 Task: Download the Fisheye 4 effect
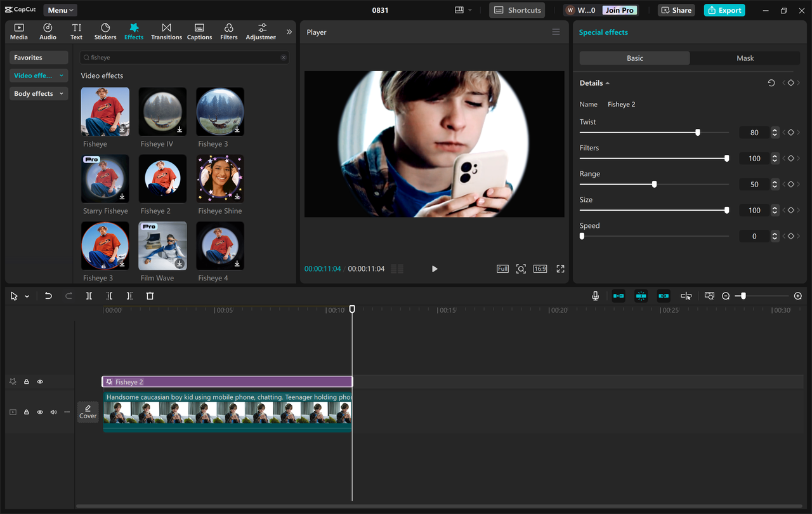[x=237, y=263]
